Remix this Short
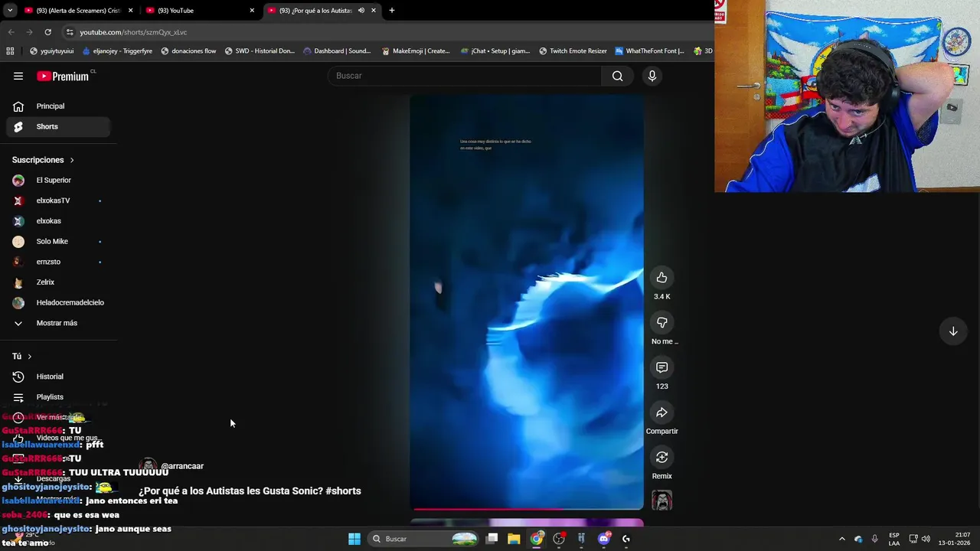 coord(661,458)
